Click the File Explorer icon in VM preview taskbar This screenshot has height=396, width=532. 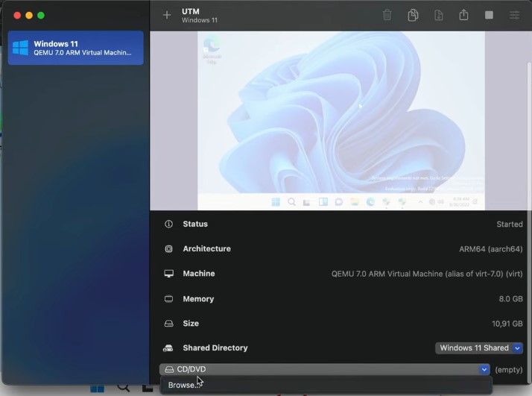[x=355, y=202]
